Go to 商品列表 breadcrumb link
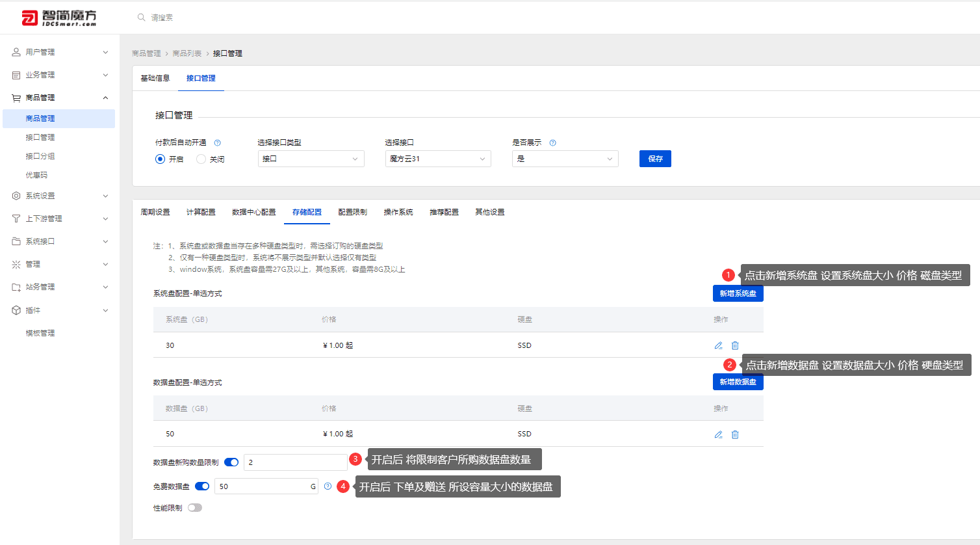980x545 pixels. tap(187, 53)
